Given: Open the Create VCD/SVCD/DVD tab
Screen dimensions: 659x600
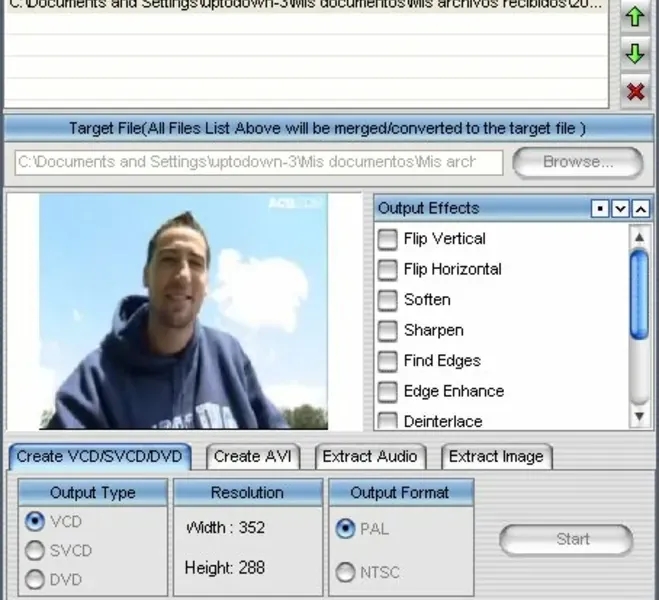Looking at the screenshot, I should [x=100, y=457].
